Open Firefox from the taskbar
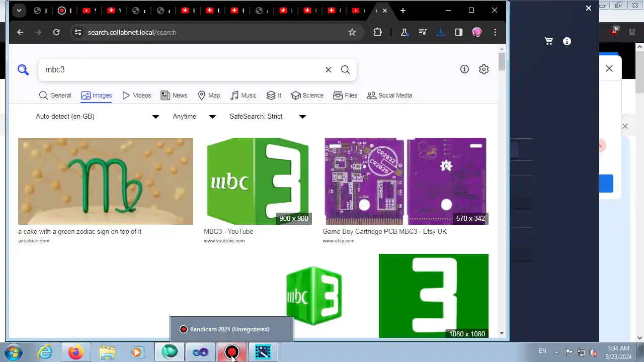The image size is (644, 362). coord(76,352)
